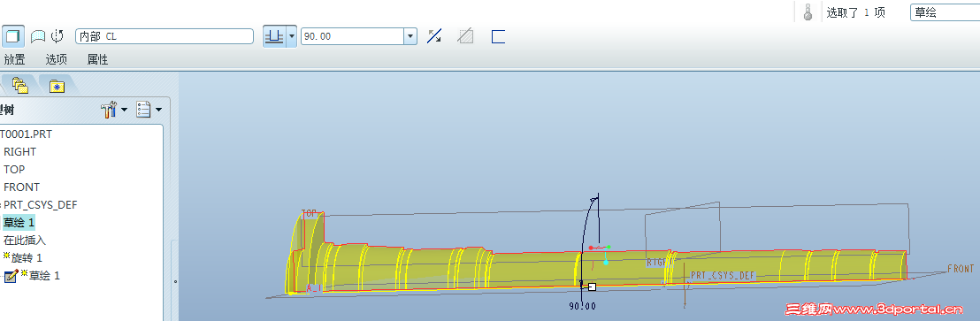Viewport: 980px width, 321px height.
Task: Click the traffic light regeneration status icon
Action: click(x=808, y=11)
